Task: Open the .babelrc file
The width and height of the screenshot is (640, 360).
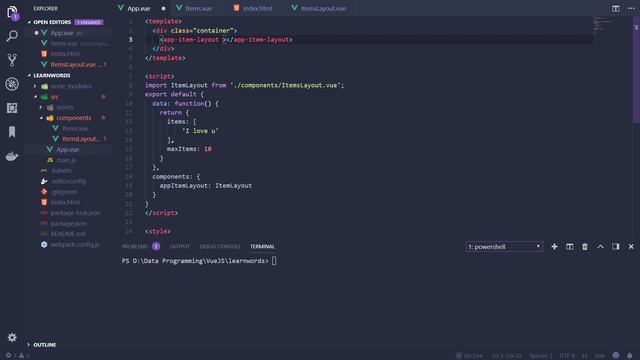Action: pyautogui.click(x=61, y=171)
